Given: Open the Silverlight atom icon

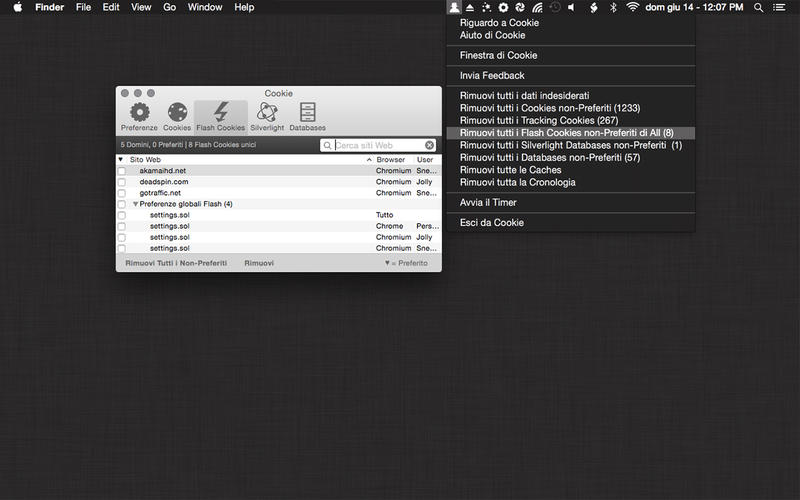Looking at the screenshot, I should (267, 112).
